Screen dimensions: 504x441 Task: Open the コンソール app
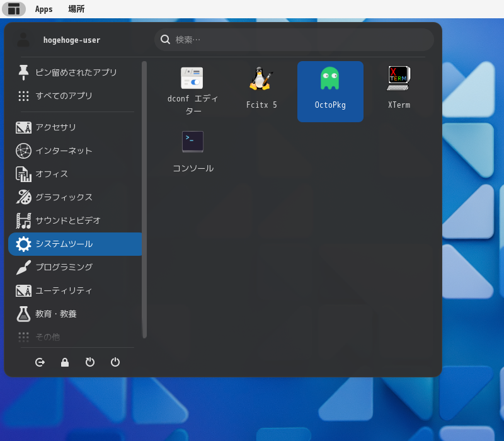coord(193,151)
